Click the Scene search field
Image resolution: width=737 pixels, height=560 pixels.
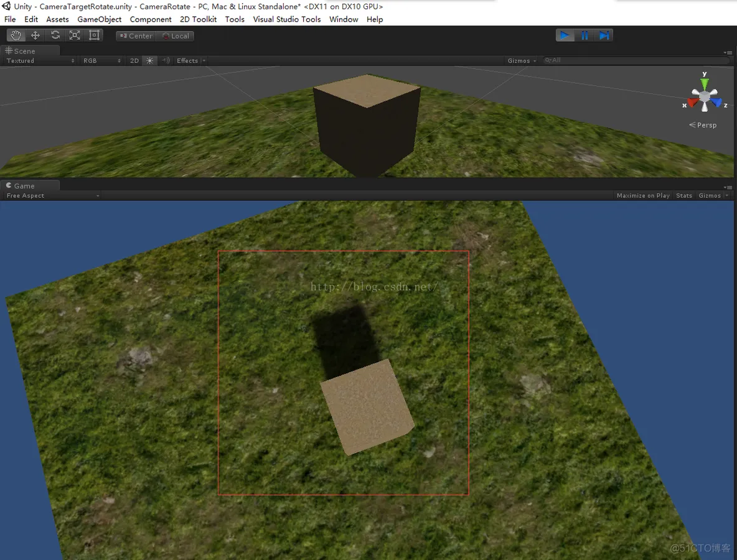pos(636,60)
